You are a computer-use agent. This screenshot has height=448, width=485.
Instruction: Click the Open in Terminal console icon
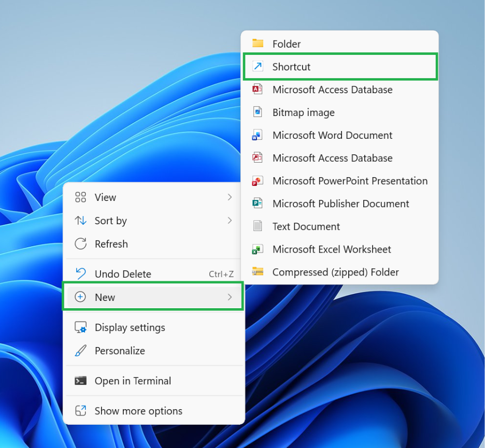[80, 381]
